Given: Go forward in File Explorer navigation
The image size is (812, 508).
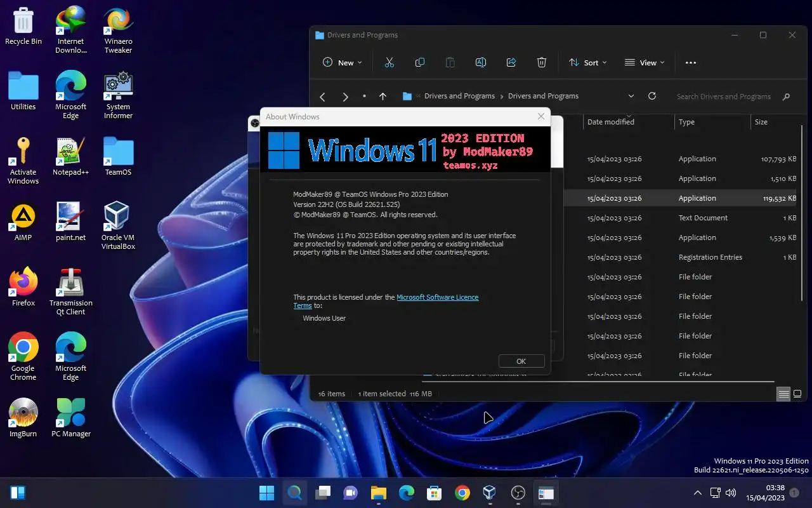Looking at the screenshot, I should pos(345,97).
